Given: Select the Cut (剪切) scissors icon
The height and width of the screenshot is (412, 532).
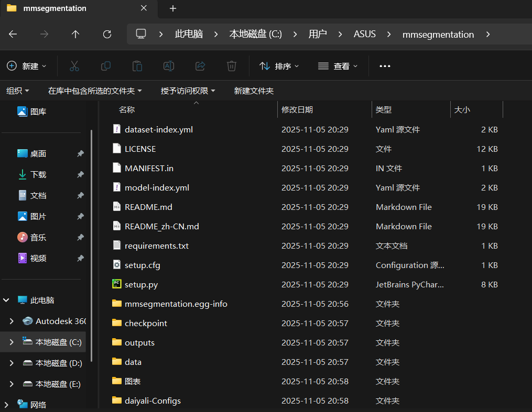Looking at the screenshot, I should tap(74, 66).
